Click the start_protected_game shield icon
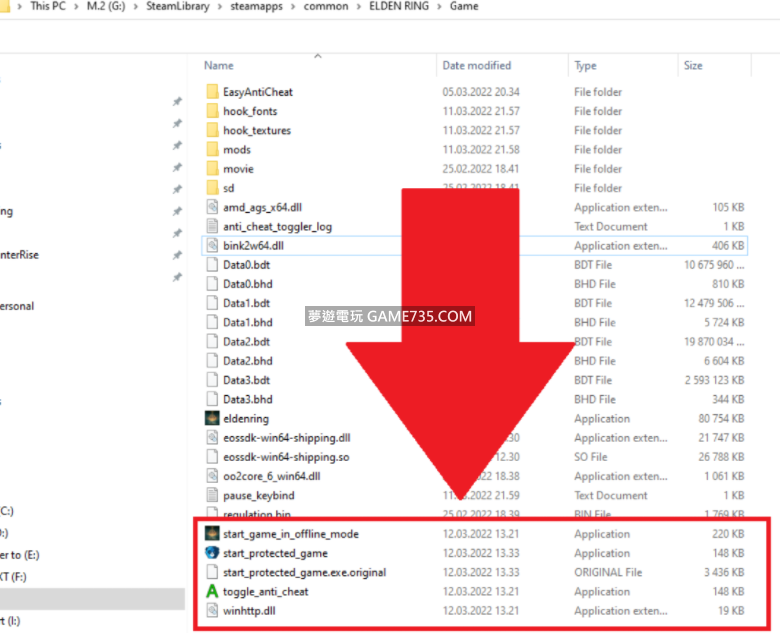The height and width of the screenshot is (633, 780). [x=212, y=553]
